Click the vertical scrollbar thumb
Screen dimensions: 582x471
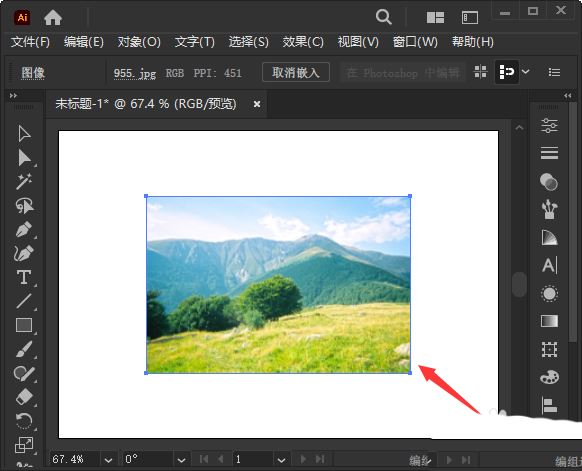[x=519, y=285]
